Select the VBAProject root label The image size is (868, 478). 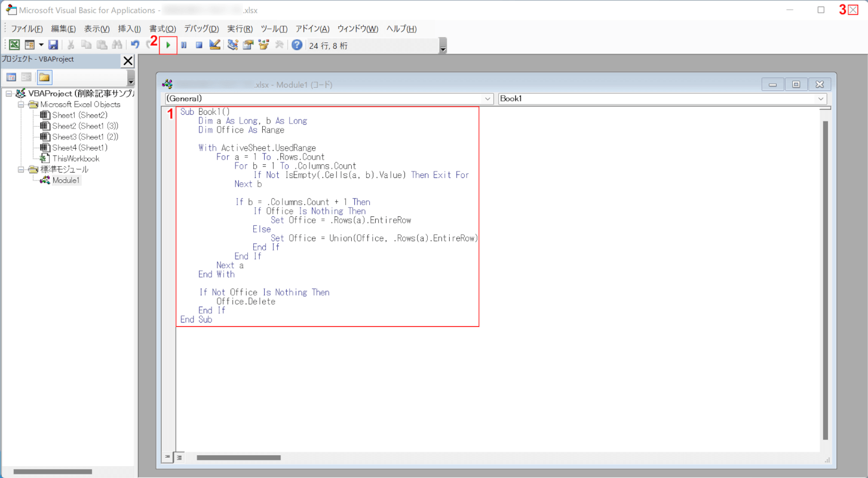tap(81, 93)
